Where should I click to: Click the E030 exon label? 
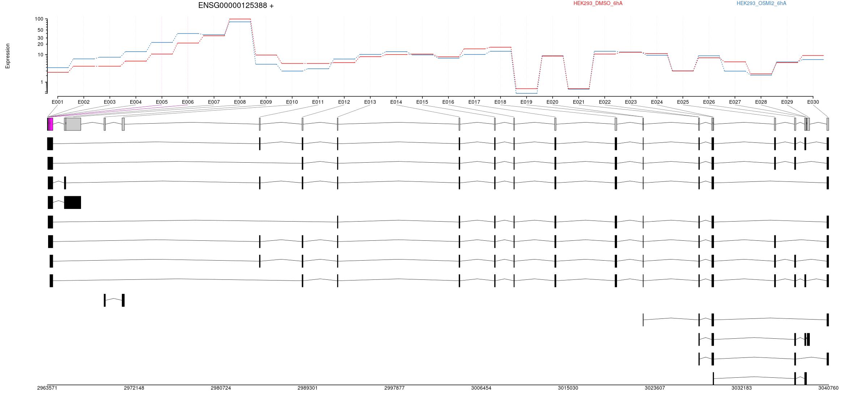[813, 102]
